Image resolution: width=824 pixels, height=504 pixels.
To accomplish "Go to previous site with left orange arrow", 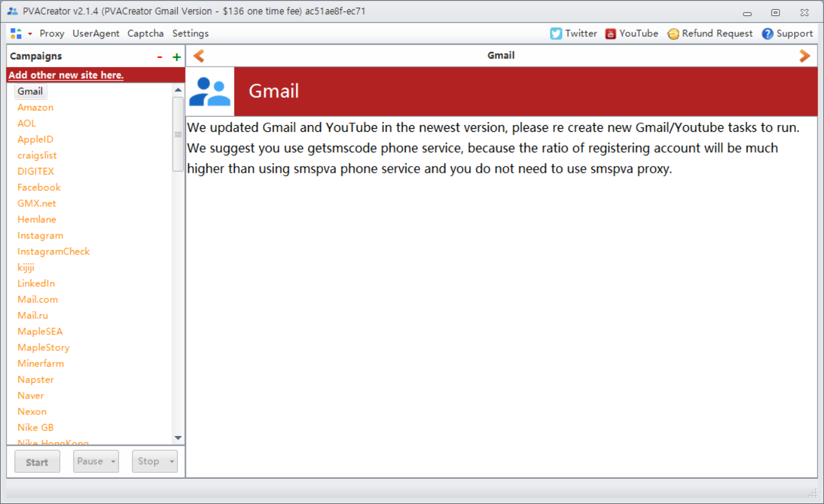I will click(198, 56).
